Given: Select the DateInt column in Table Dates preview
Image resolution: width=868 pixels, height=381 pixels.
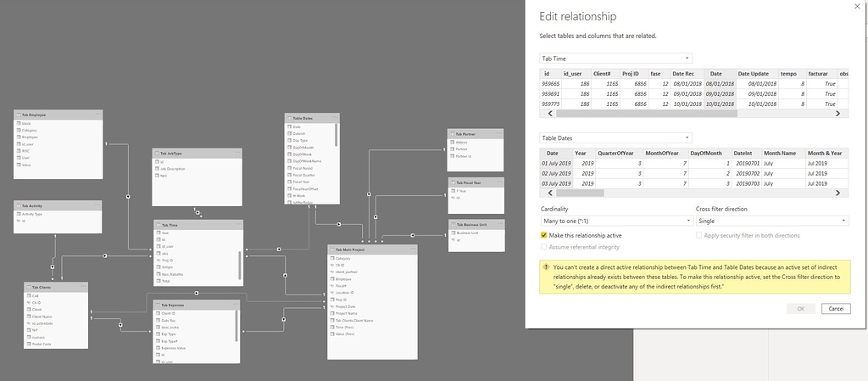Looking at the screenshot, I should tap(743, 153).
